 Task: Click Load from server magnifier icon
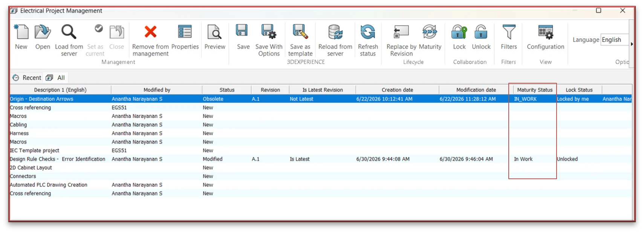(69, 32)
